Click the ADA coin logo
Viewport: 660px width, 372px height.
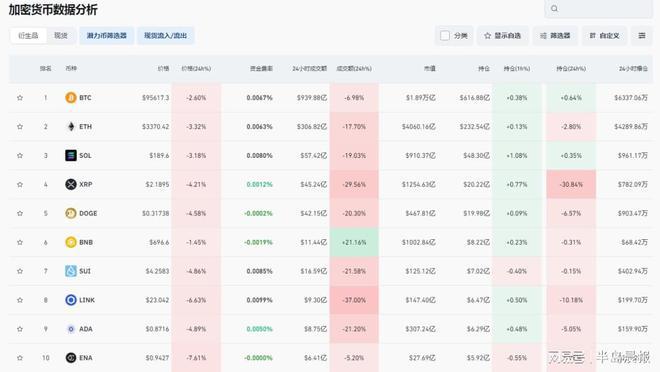click(71, 329)
